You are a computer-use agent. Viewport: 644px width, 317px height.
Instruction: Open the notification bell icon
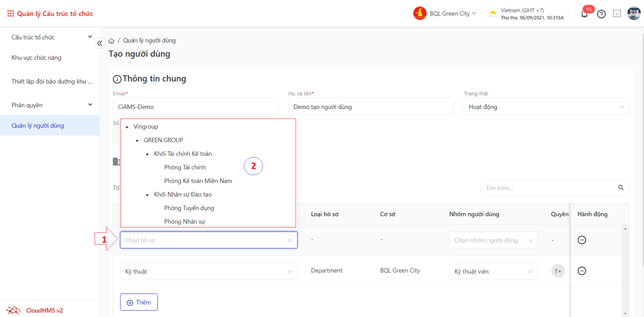[x=584, y=14]
